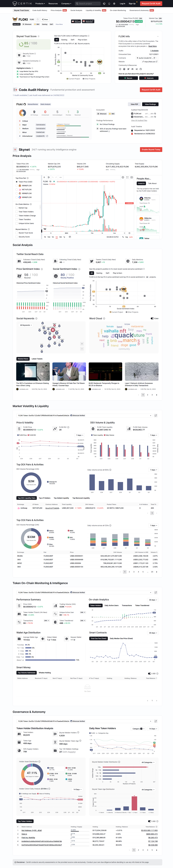Click the TradingView logo on the chart

[x=45, y=229]
